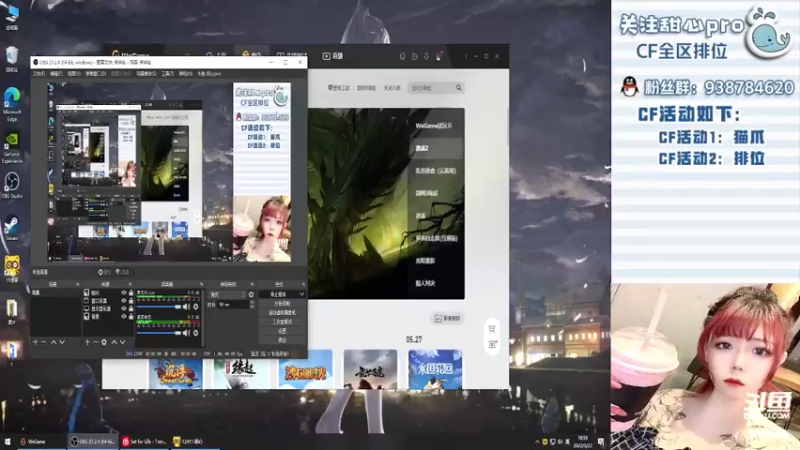Move source up in Sources panel
The width and height of the screenshot is (800, 450).
coord(114,342)
